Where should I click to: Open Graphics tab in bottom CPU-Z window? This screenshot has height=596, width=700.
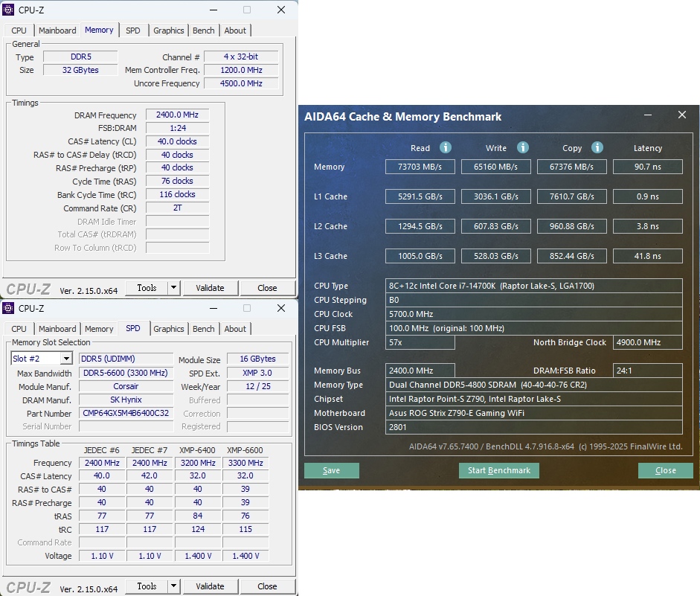pos(168,329)
